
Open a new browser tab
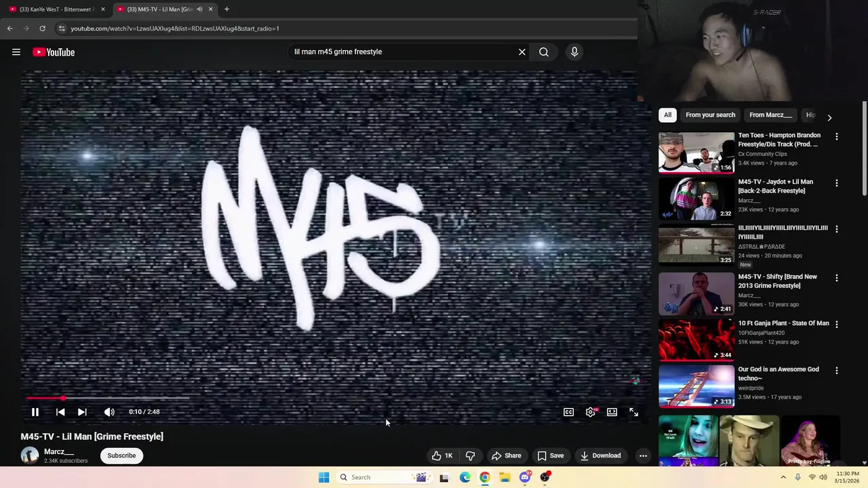226,9
